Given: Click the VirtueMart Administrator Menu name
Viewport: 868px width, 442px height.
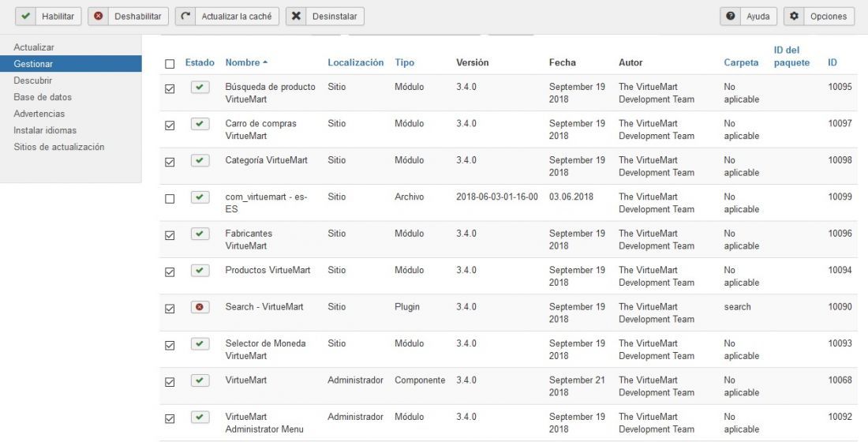Looking at the screenshot, I should [264, 422].
